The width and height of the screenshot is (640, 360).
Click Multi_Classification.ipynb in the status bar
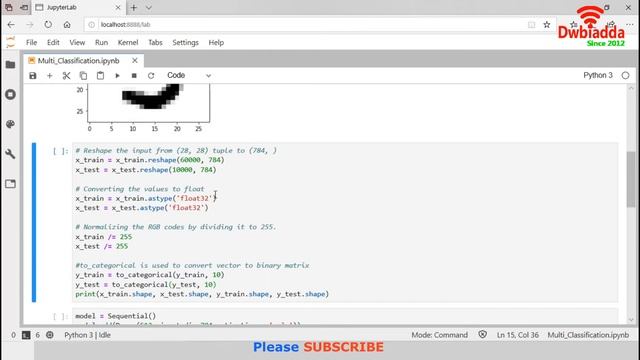[588, 335]
